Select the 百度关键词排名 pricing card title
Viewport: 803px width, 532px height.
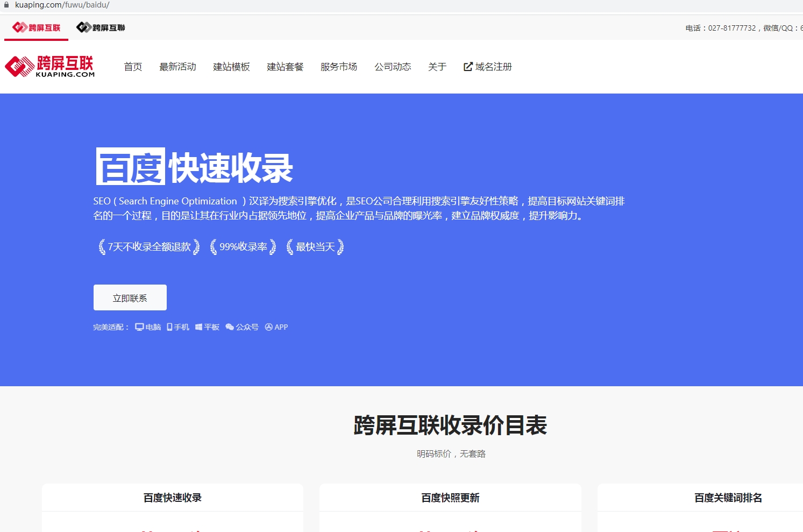click(728, 498)
